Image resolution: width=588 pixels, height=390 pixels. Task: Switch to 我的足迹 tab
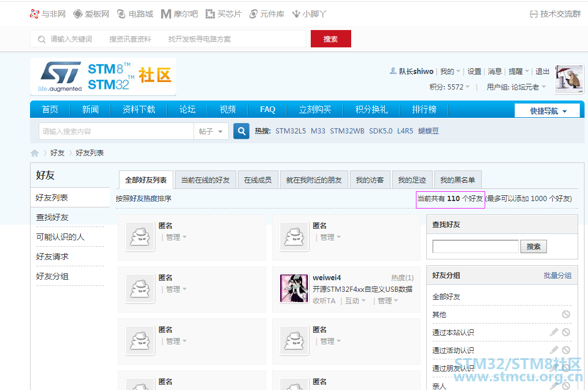(412, 180)
